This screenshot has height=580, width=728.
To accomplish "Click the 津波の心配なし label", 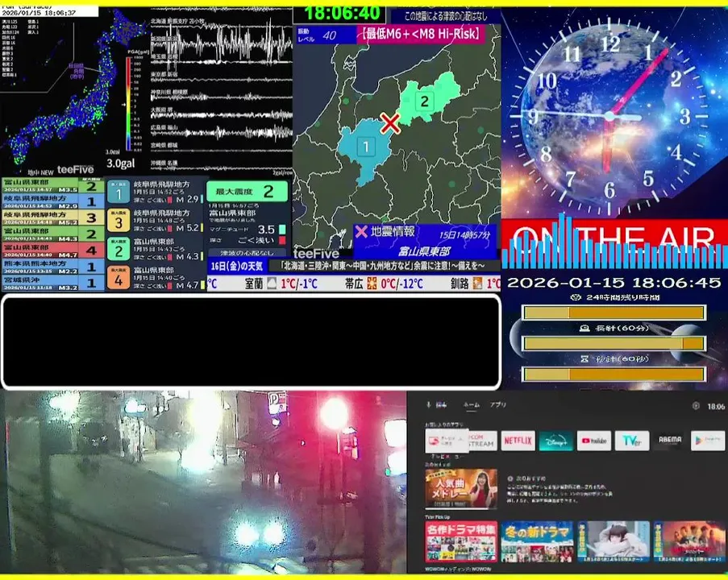I will (247, 253).
